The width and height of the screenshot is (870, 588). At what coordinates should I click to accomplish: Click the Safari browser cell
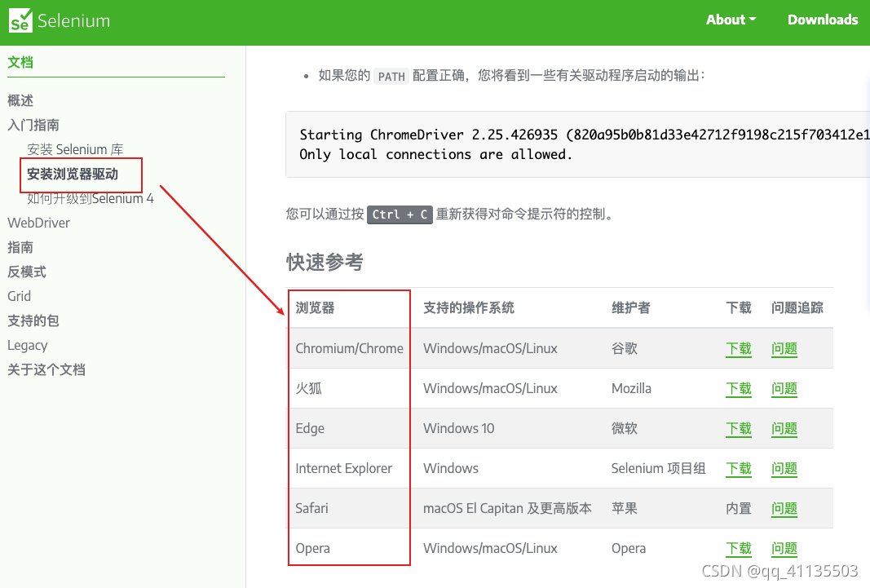[x=311, y=508]
